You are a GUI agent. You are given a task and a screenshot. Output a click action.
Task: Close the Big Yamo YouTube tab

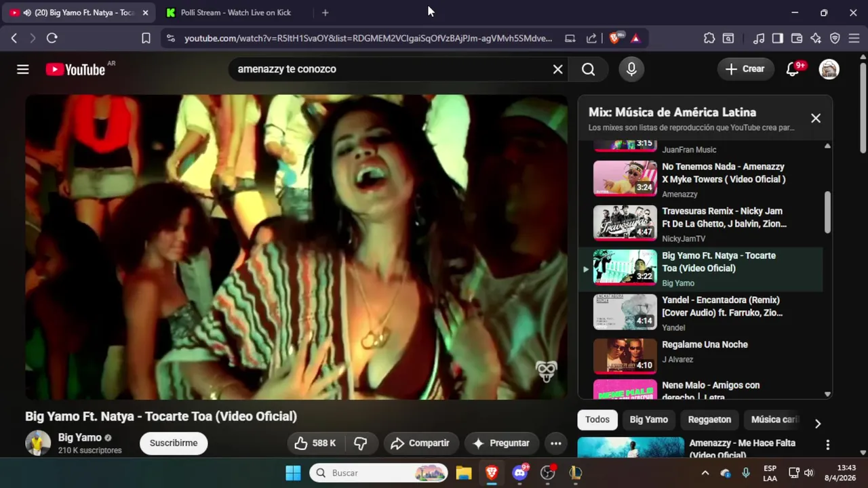pos(145,13)
